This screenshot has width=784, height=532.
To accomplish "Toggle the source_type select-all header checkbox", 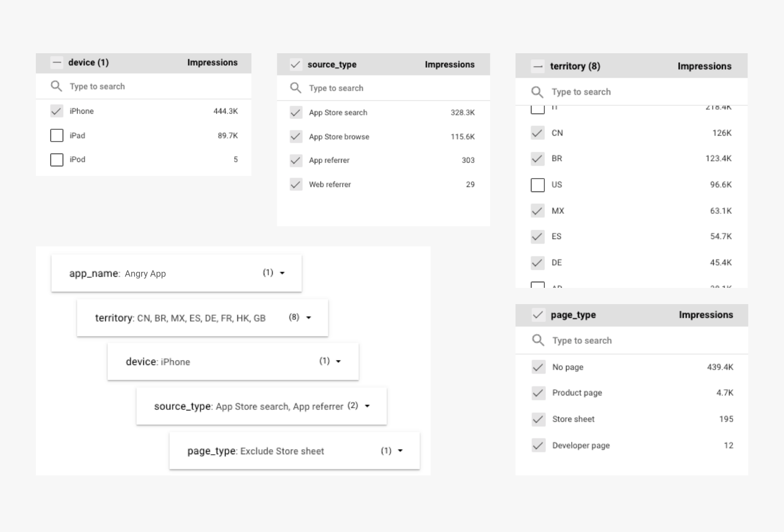I will click(296, 64).
